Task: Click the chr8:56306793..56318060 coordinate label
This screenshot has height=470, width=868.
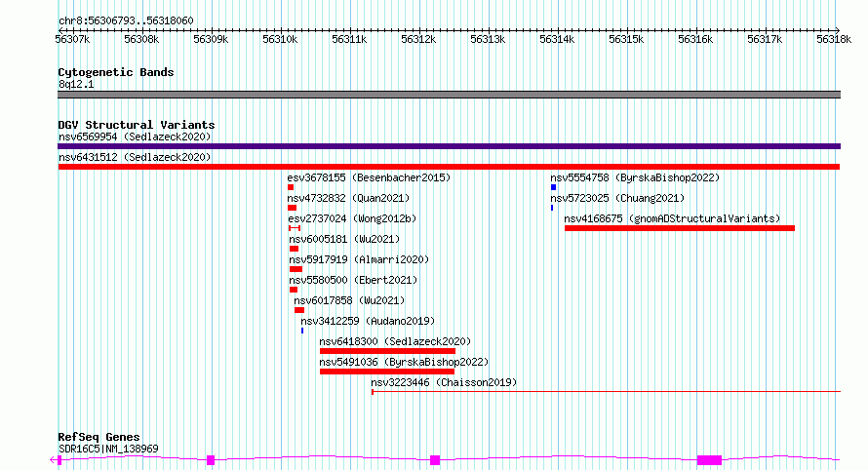Action: [x=126, y=20]
